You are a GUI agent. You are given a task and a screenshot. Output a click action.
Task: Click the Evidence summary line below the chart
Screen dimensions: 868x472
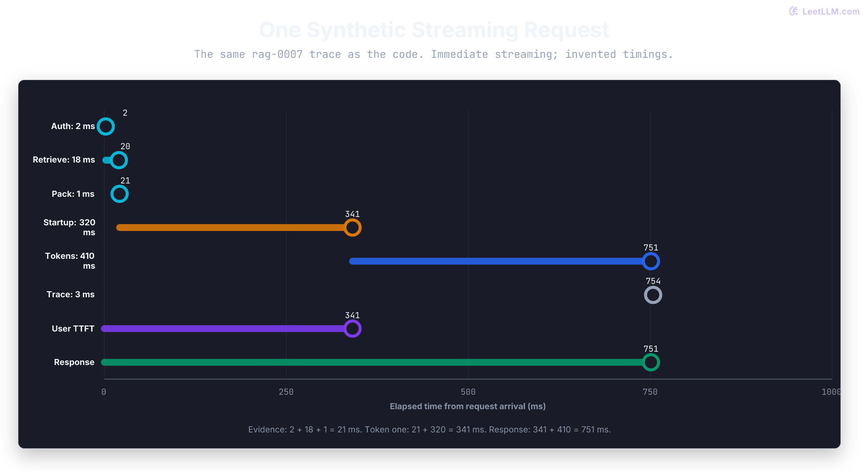[x=429, y=429]
